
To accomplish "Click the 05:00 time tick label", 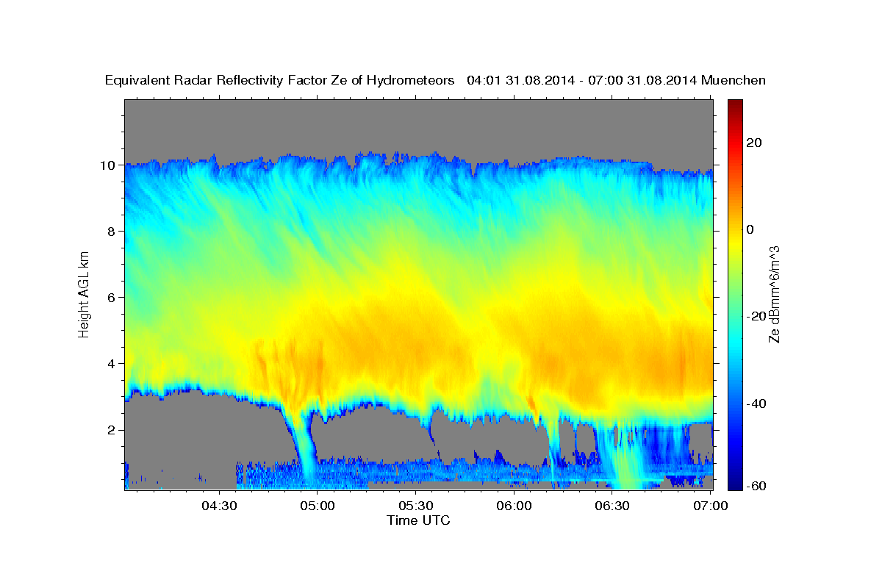I will [x=318, y=506].
